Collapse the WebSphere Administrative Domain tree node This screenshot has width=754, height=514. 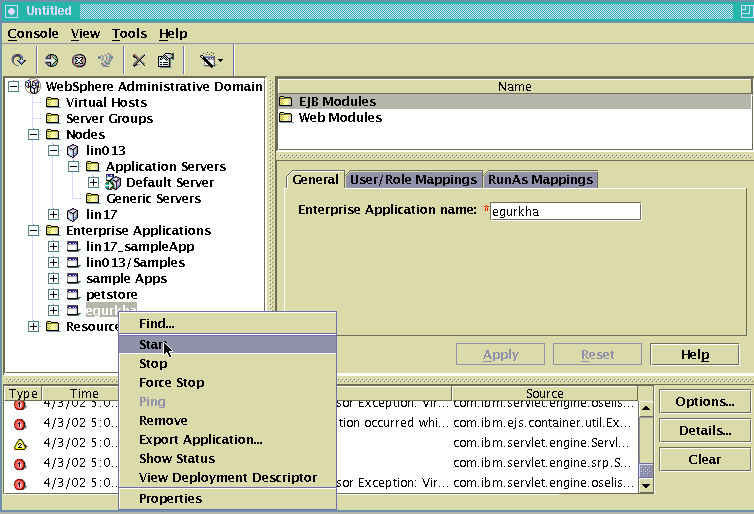13,86
